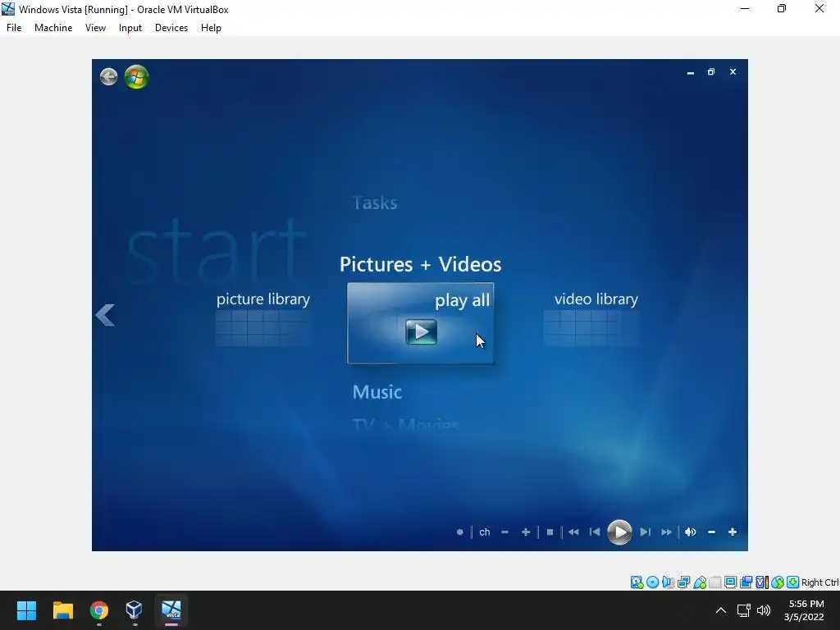This screenshot has width=840, height=630.
Task: Click the Right Ctrl host key label
Action: (820, 582)
